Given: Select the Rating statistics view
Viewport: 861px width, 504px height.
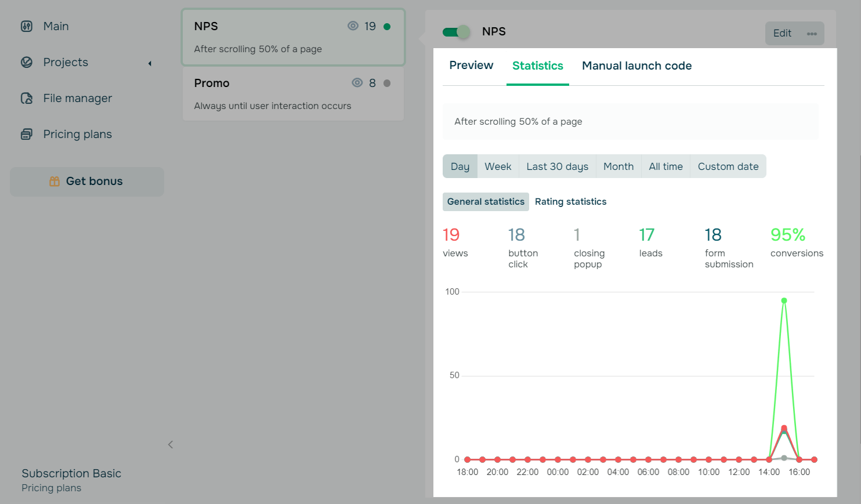Looking at the screenshot, I should tap(570, 201).
